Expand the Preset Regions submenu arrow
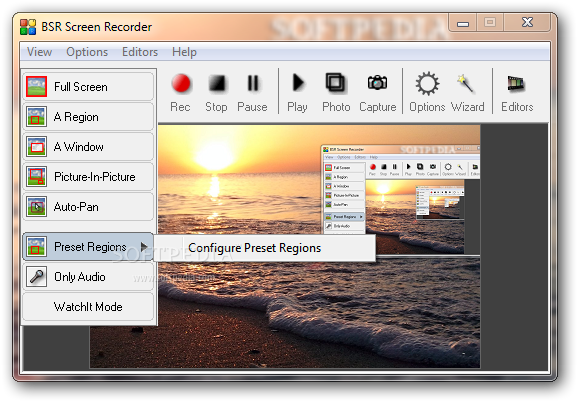Viewport: 578px width, 402px height. (144, 247)
